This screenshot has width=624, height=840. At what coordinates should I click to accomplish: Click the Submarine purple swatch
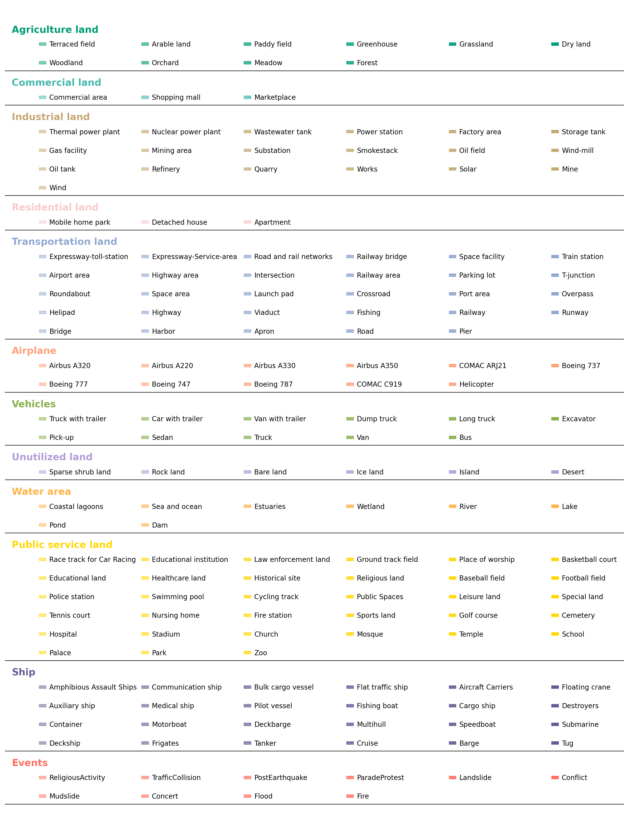(x=554, y=724)
